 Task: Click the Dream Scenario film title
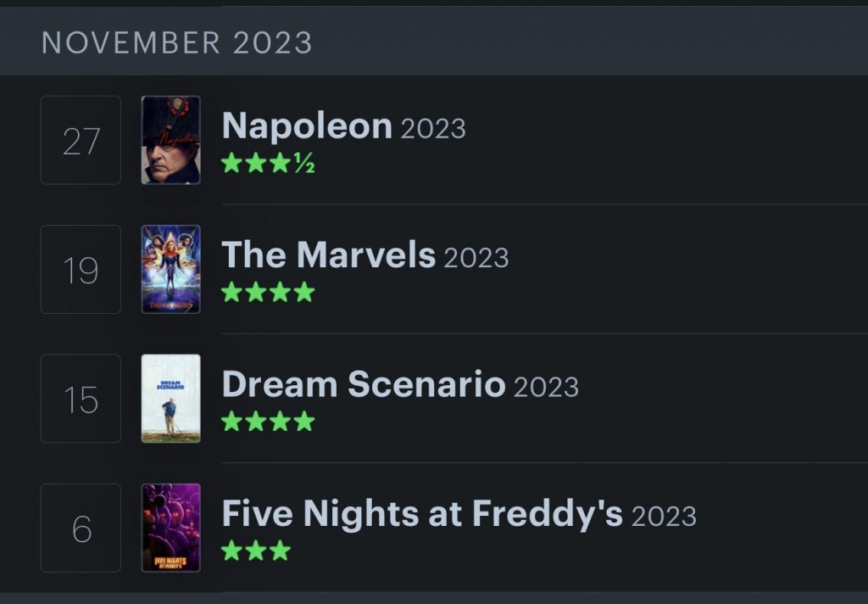pos(364,384)
